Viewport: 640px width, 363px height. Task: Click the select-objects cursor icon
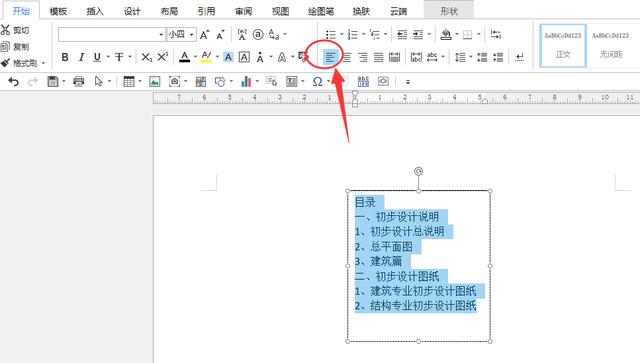tap(98, 82)
